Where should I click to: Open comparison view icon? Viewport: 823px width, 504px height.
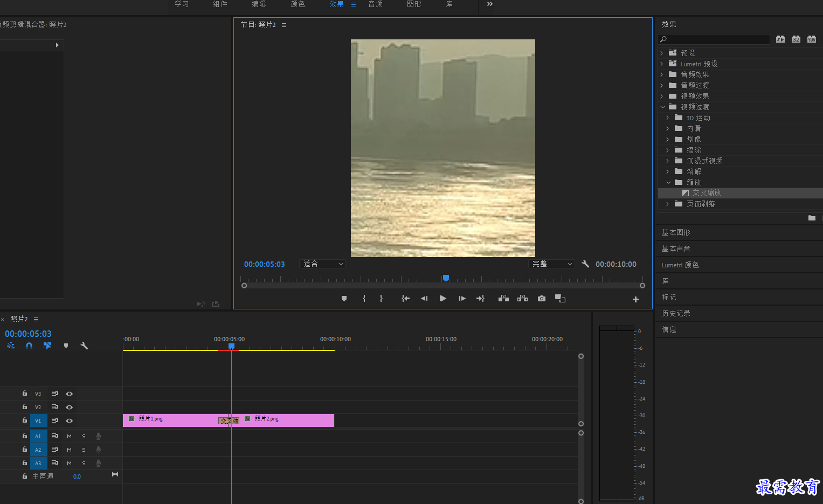[560, 298]
